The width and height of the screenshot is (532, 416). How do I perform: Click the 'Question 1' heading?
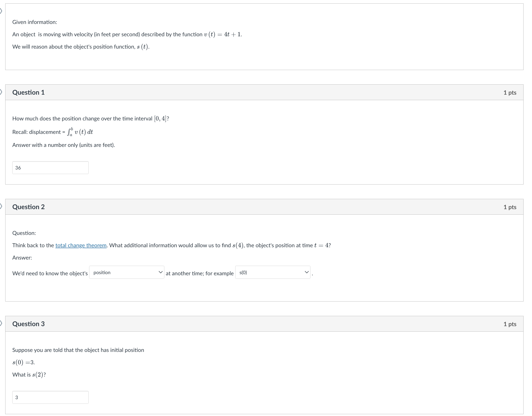28,93
